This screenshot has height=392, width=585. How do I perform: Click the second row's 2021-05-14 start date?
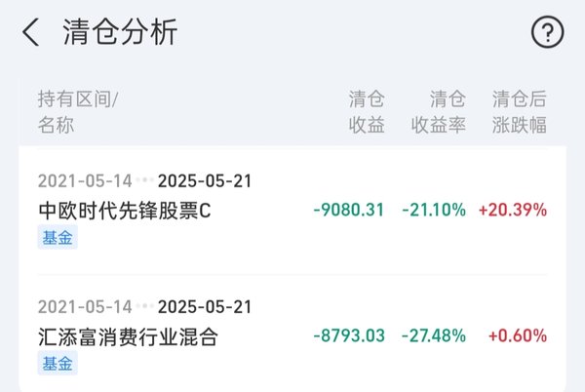[85, 306]
